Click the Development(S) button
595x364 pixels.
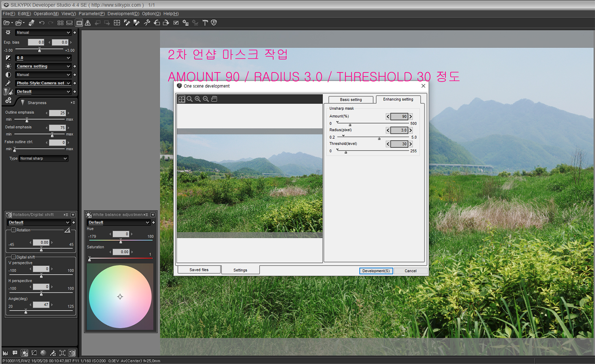pos(376,271)
